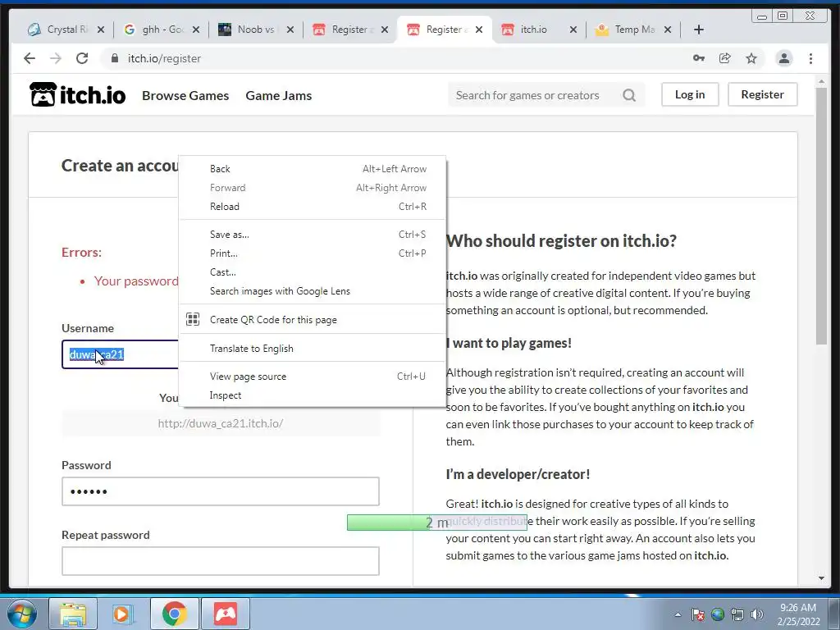
Task: Click the Password field
Action: (x=220, y=491)
